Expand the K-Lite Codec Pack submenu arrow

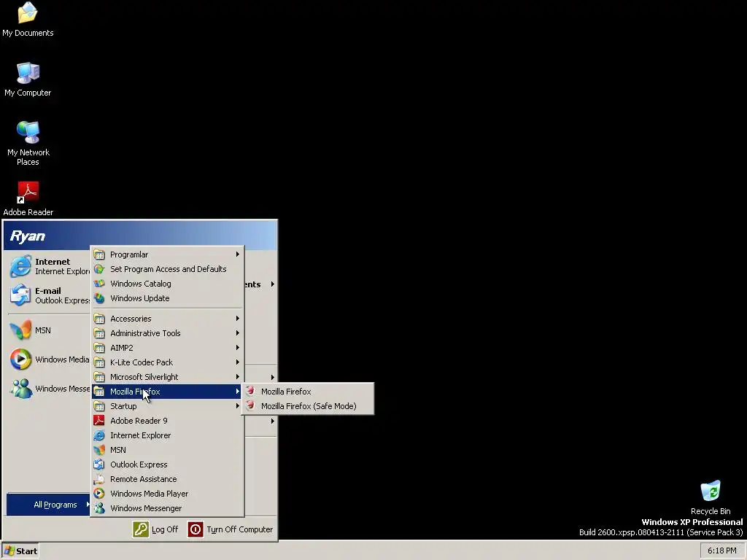(237, 362)
